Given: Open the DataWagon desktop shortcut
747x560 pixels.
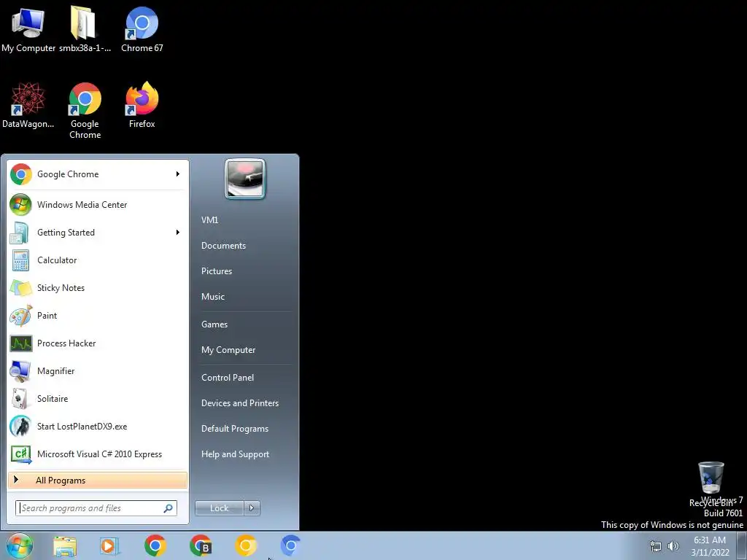Looking at the screenshot, I should (28, 105).
